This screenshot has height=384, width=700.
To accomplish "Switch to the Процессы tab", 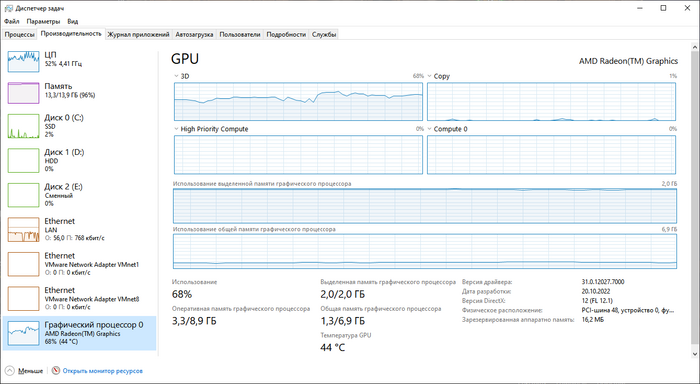I will coord(19,34).
